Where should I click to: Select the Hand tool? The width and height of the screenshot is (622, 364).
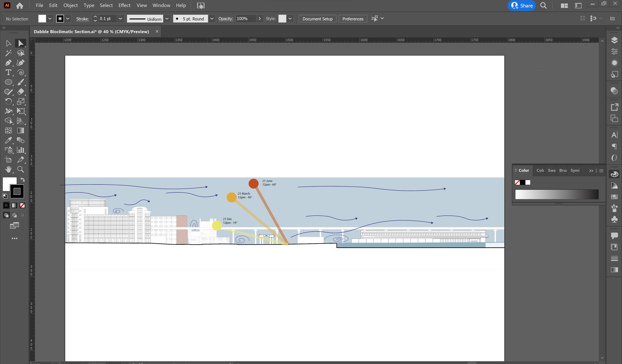8,169
